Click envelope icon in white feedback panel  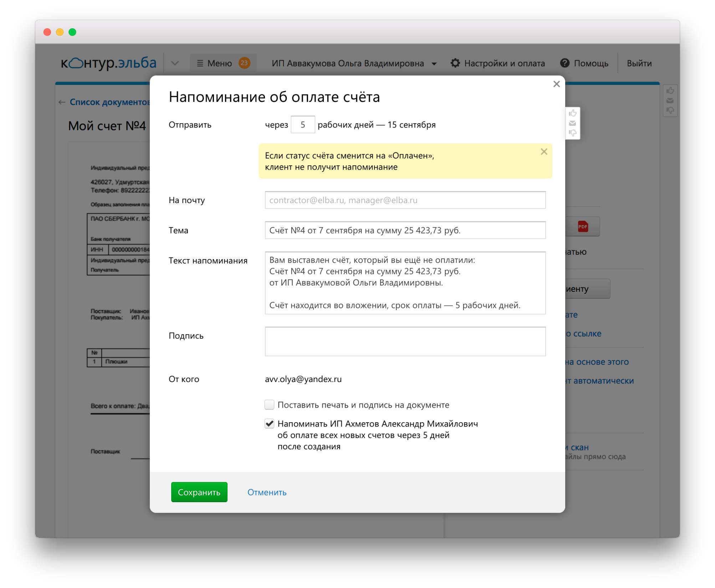click(x=572, y=123)
